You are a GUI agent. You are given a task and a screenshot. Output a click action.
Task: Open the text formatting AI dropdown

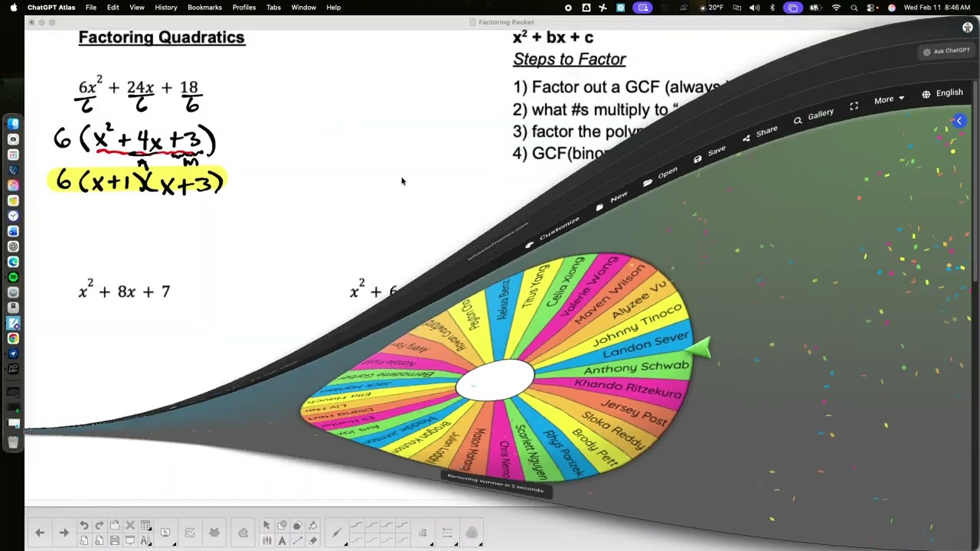point(145,540)
